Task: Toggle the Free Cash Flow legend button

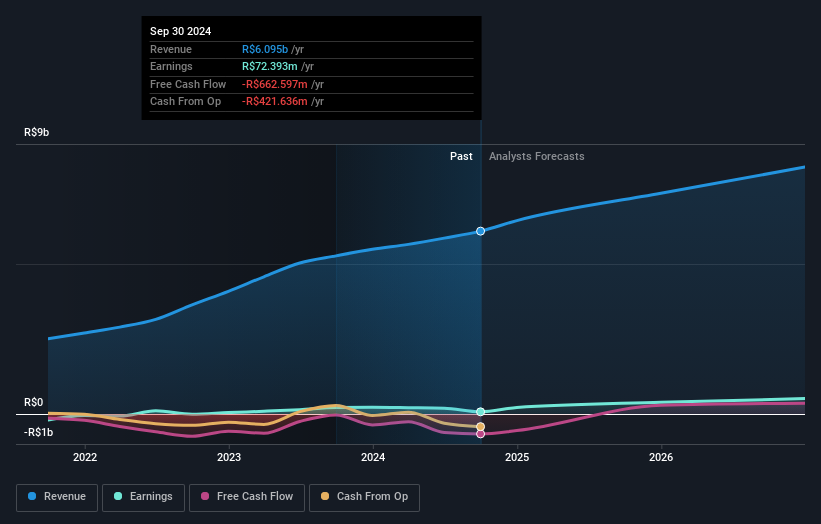Action: [x=247, y=497]
